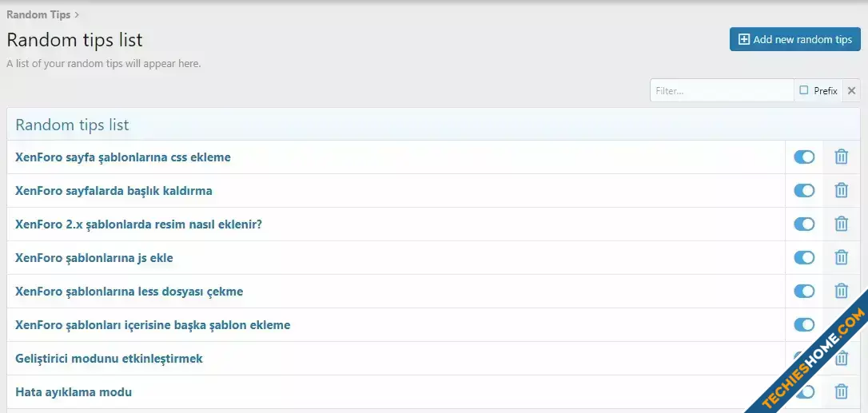Delete the 'Hata ayıklama modu' tip
The image size is (868, 413).
[841, 392]
